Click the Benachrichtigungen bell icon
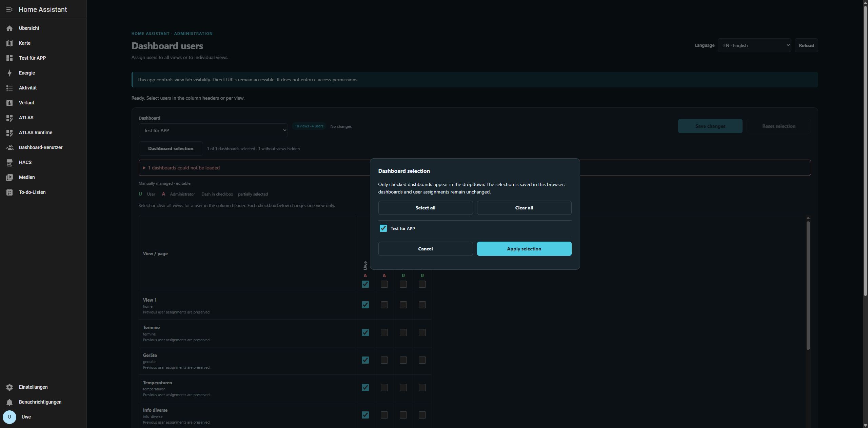Screen dimensions: 868x428 click(x=9, y=402)
